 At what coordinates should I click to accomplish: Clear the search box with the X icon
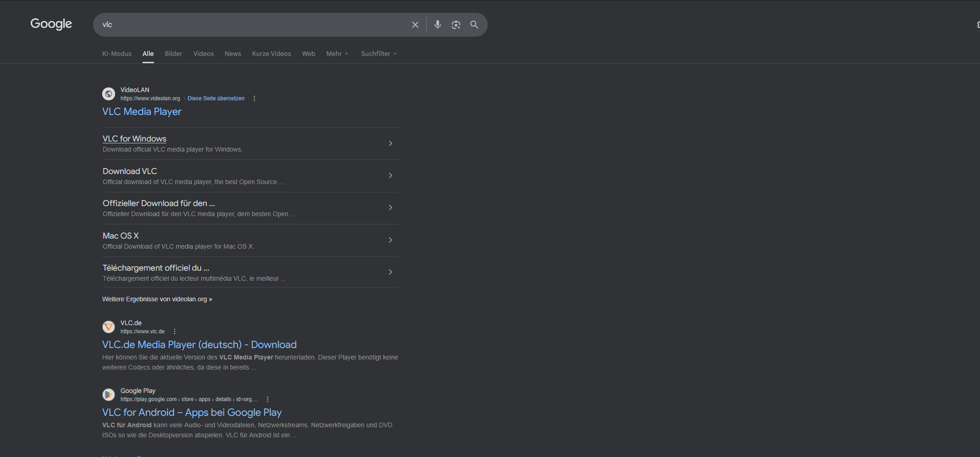point(415,25)
